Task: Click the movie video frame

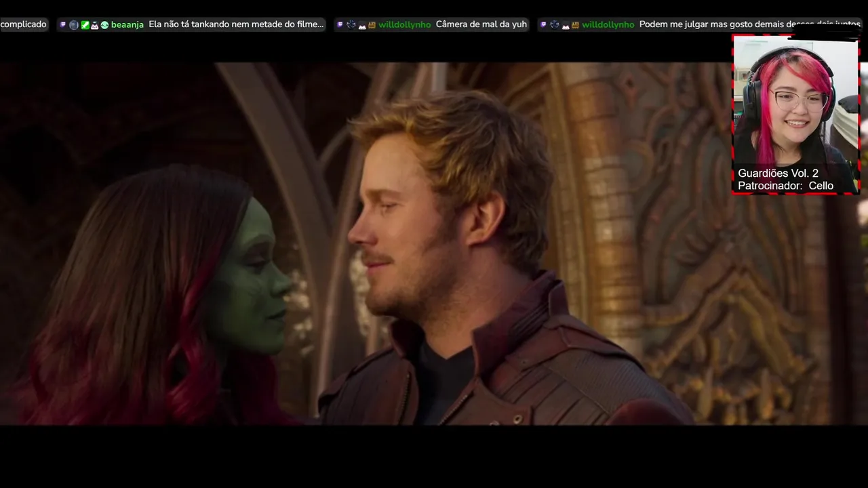Action: tap(434, 243)
